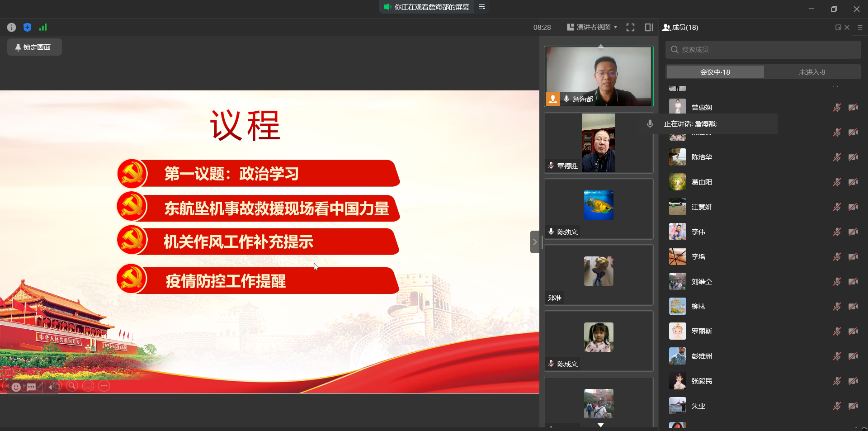Pop out the members panel

[838, 28]
